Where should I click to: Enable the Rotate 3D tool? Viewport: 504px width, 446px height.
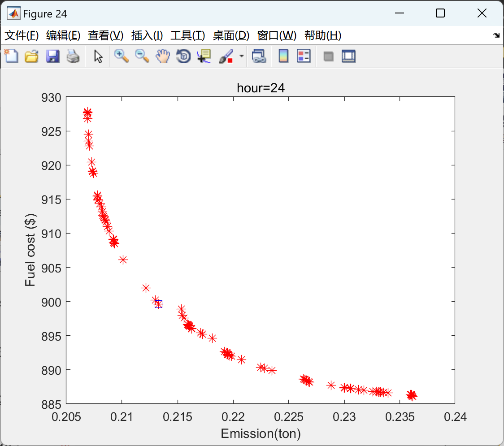pyautogui.click(x=183, y=56)
